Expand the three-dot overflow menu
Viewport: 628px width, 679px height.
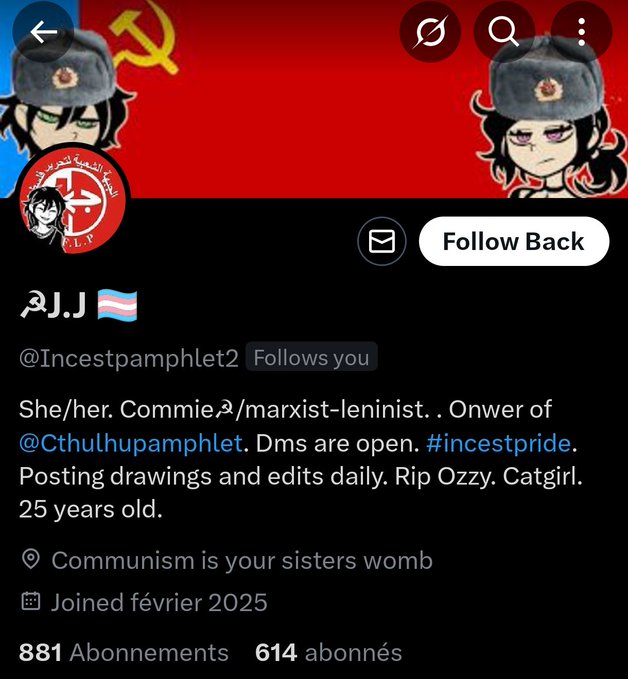(582, 32)
